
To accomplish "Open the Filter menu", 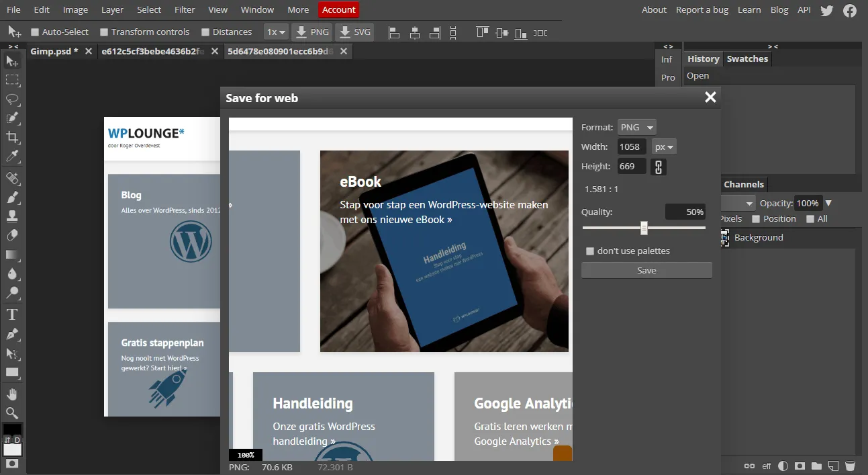I will pos(185,9).
